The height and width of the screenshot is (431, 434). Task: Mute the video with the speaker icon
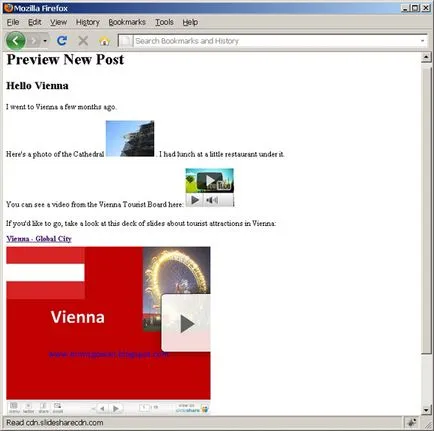click(x=212, y=200)
